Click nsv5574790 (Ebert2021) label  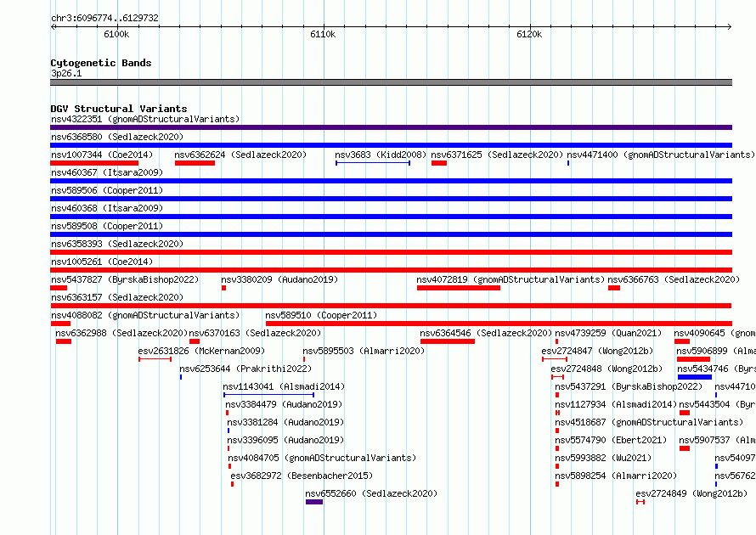click(611, 440)
